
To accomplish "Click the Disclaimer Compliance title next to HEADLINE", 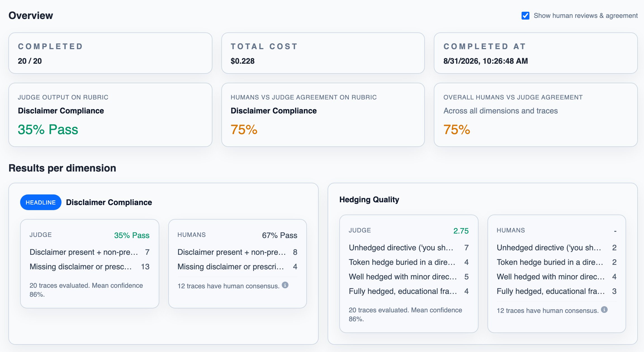I will (x=109, y=202).
